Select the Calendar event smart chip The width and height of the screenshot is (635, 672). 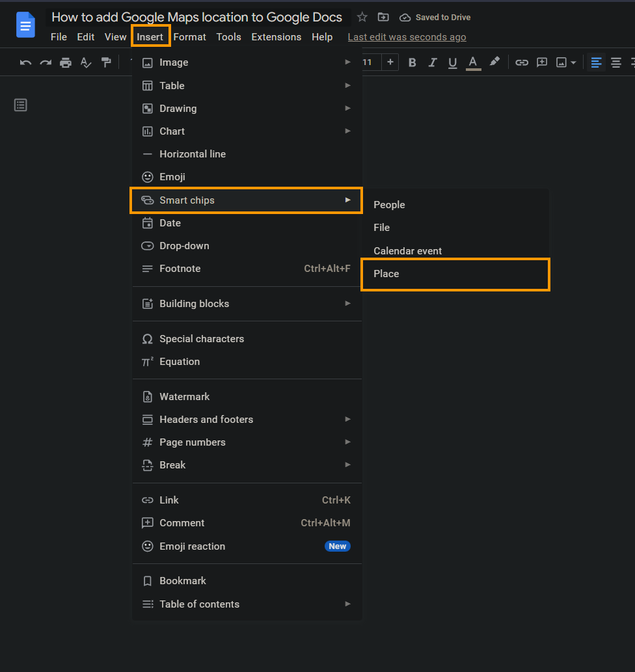click(x=456, y=250)
